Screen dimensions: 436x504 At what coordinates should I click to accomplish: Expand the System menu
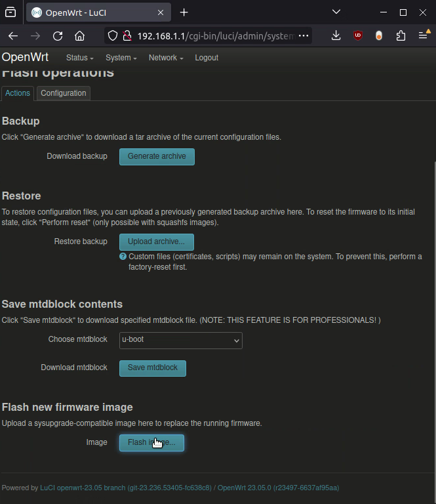pos(121,58)
